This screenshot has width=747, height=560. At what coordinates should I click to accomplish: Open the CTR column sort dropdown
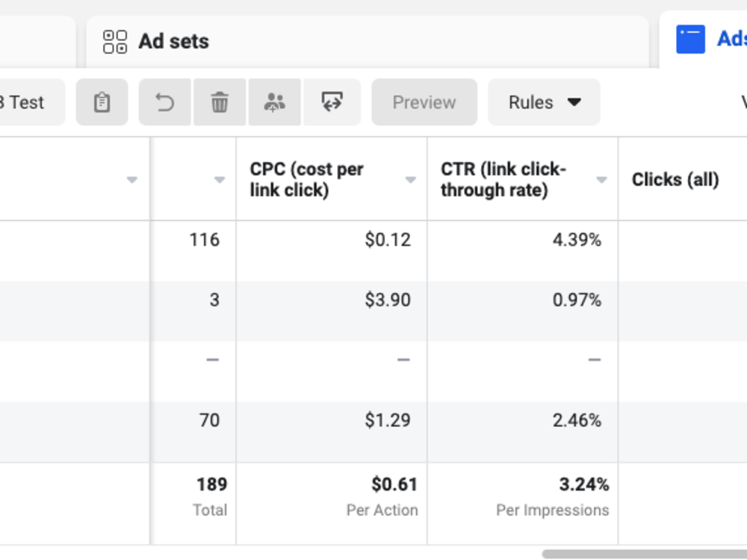(601, 180)
